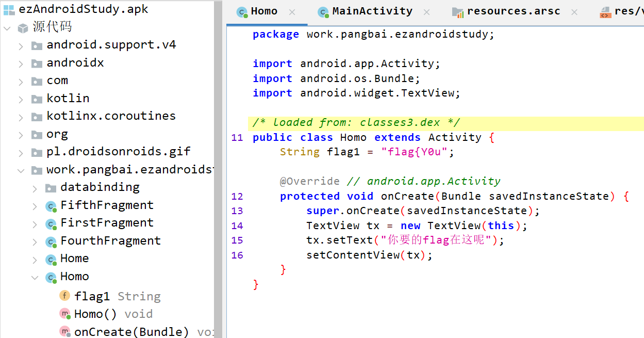The image size is (644, 338).
Task: Click the ezAndroidStudy.apk root icon
Action: [x=9, y=9]
